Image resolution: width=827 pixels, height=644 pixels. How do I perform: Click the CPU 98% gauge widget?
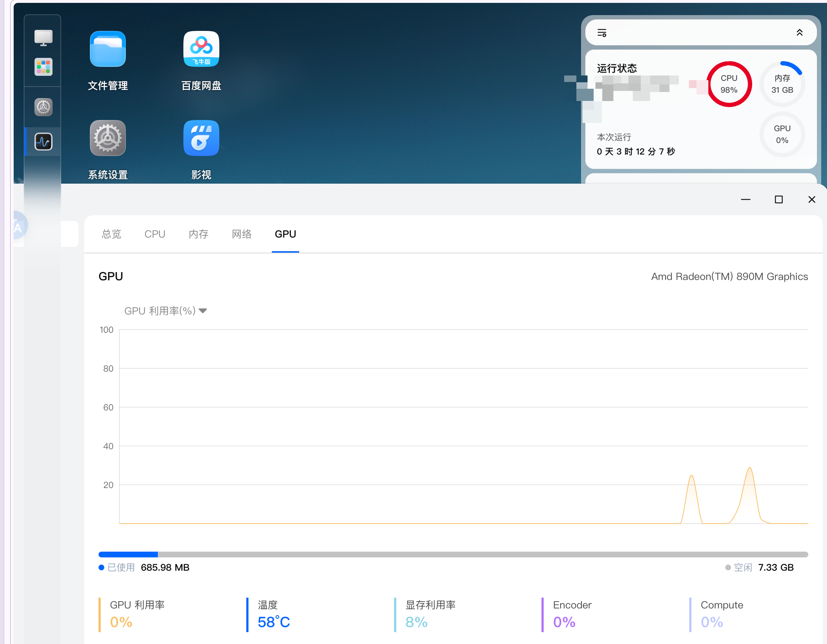click(728, 84)
